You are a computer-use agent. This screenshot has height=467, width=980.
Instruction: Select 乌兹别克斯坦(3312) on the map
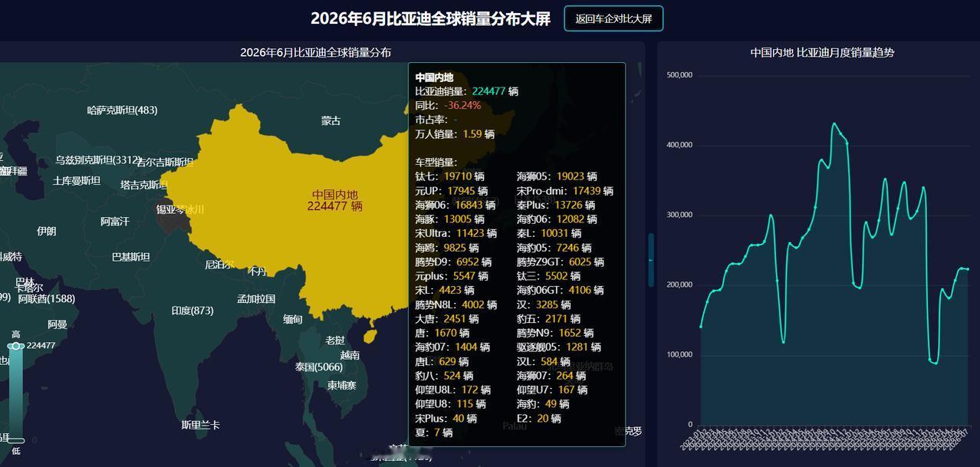pyautogui.click(x=97, y=161)
